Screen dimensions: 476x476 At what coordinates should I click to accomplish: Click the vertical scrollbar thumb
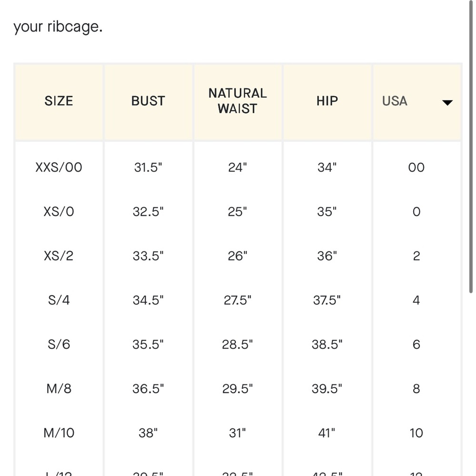coord(471,146)
